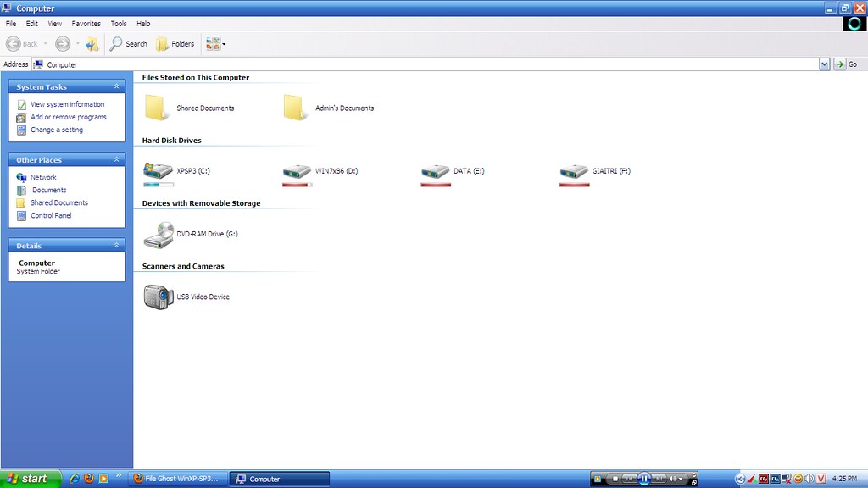The width and height of the screenshot is (868, 488).
Task: Click Add or remove programs link
Action: click(68, 117)
